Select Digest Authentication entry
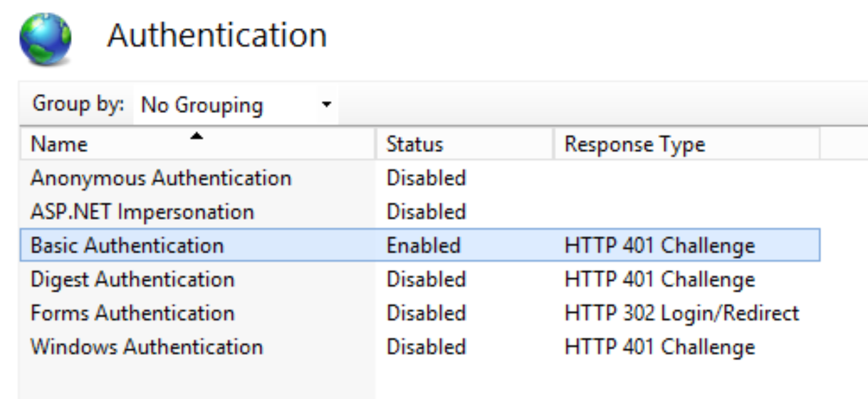This screenshot has width=868, height=399. pyautogui.click(x=132, y=280)
